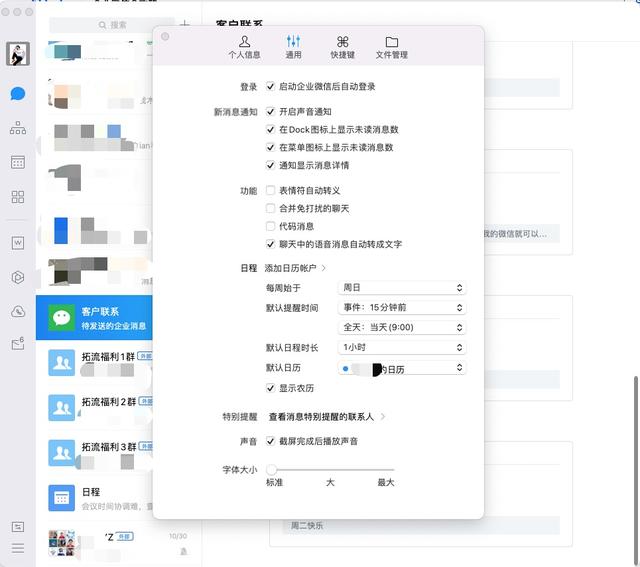Viewport: 640px width, 567px height.
Task: Toggle 启动企业微信后自动登录 checkbox
Action: point(270,86)
